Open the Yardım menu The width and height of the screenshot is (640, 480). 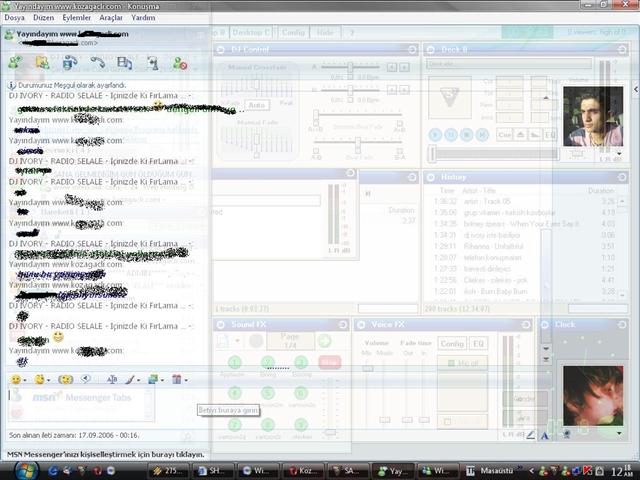point(143,17)
